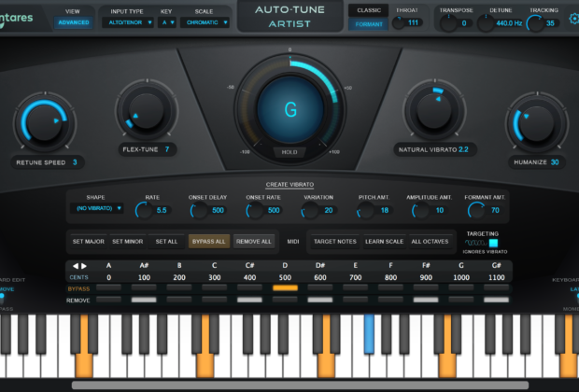
Task: Click the keyboard horizontal scrollbar
Action: coord(300,385)
